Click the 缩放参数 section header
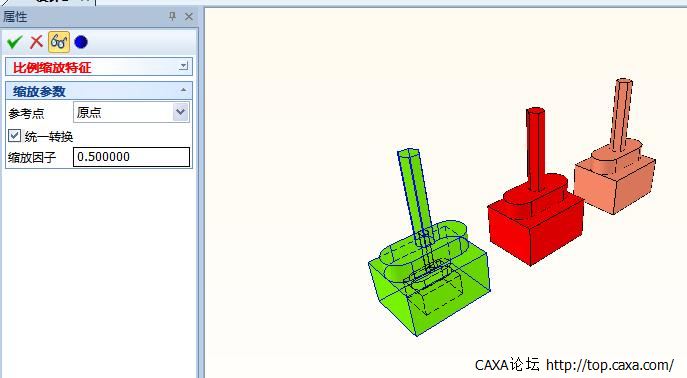 (99, 91)
